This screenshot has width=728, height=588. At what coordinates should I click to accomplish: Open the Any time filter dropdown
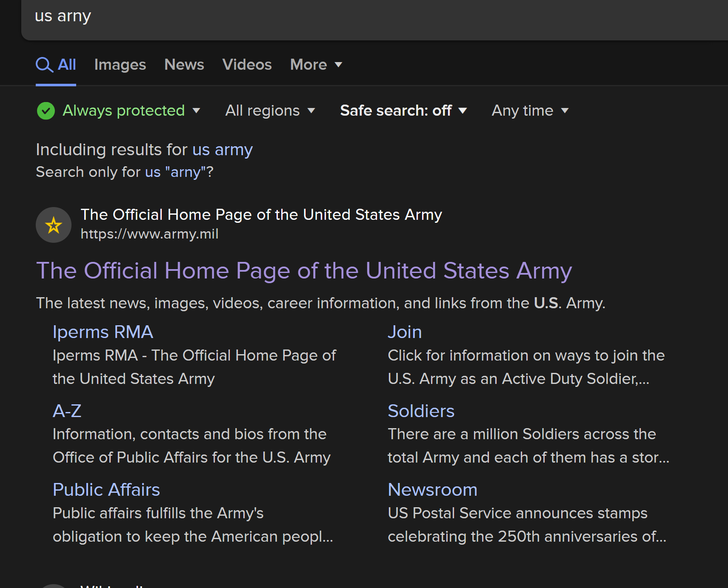(530, 111)
